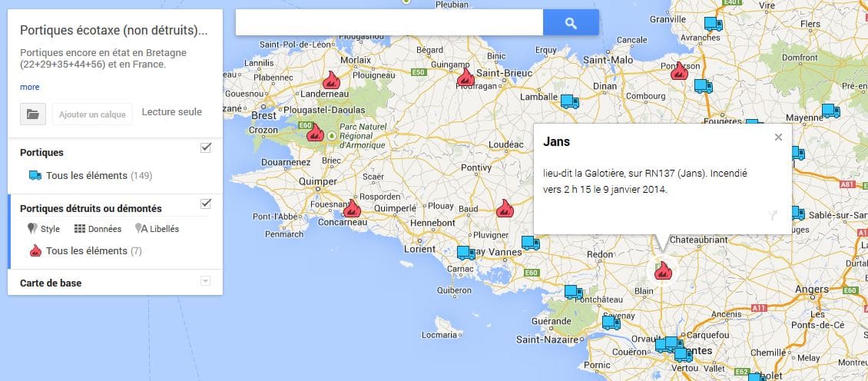
Task: Click the flame marker near Guingamp
Action: (x=465, y=77)
